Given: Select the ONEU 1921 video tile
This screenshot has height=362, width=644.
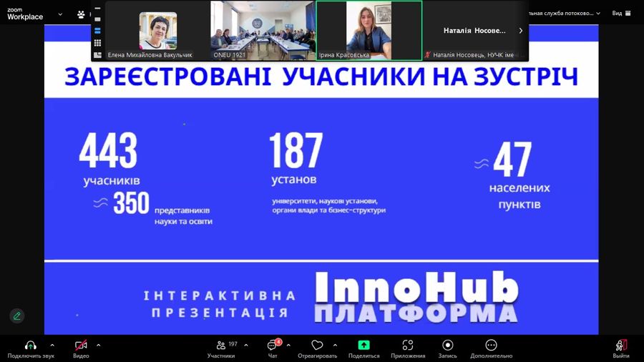Looking at the screenshot, I should pos(263,31).
